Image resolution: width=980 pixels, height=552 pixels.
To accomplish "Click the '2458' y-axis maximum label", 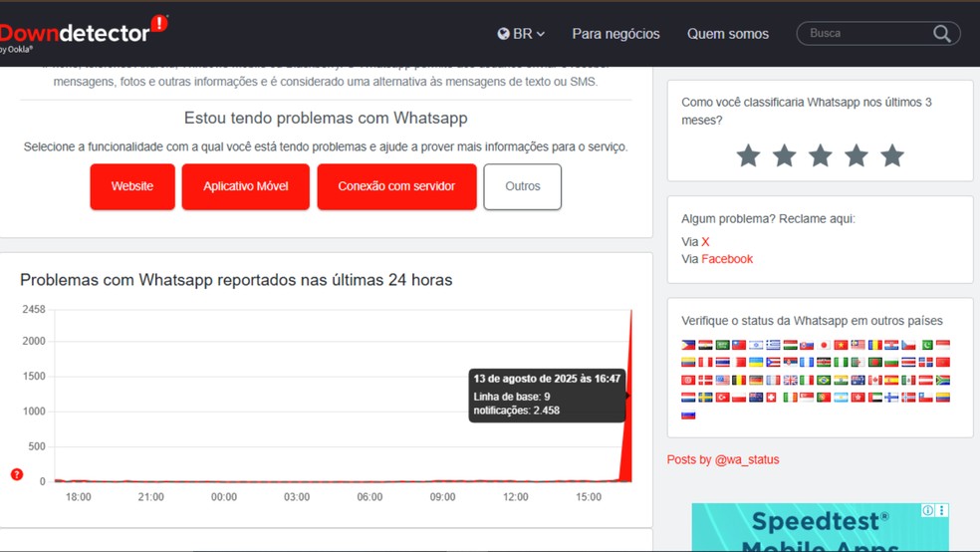I will 34,310.
